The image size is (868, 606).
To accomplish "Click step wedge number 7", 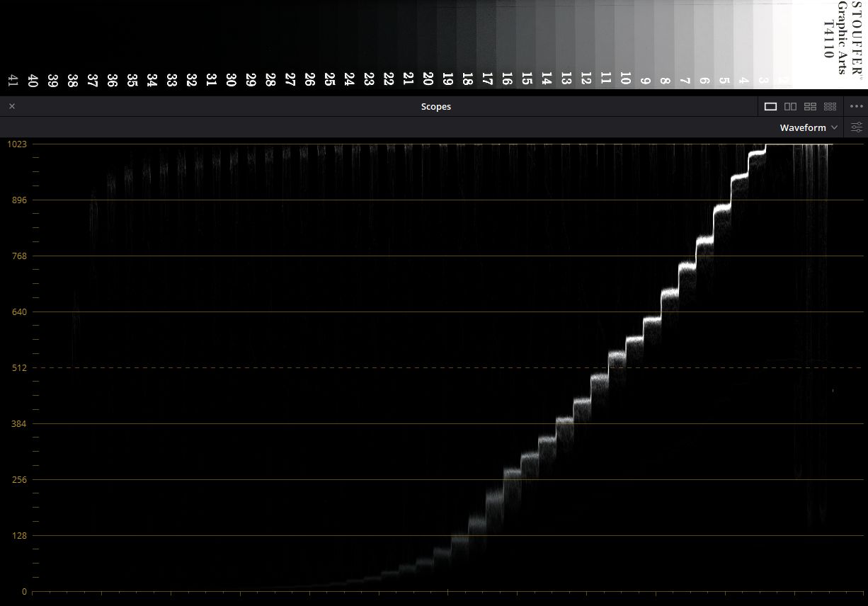I will click(x=685, y=81).
